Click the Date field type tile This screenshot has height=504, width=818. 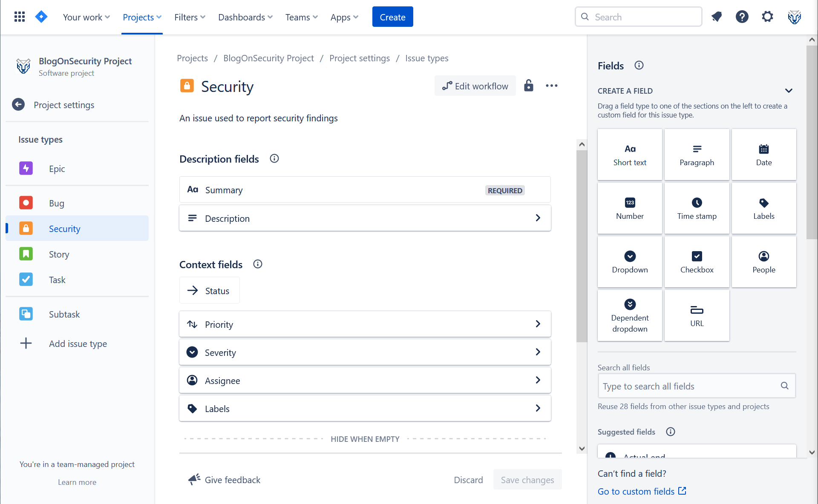[x=763, y=154]
